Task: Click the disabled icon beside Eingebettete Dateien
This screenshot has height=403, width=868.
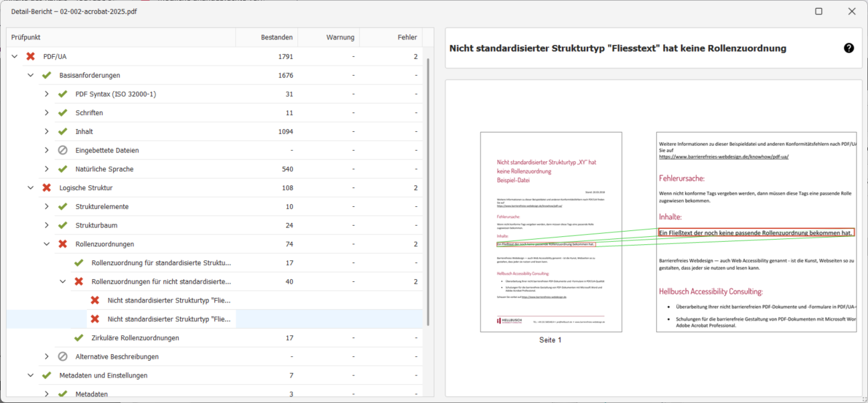Action: pyautogui.click(x=62, y=151)
